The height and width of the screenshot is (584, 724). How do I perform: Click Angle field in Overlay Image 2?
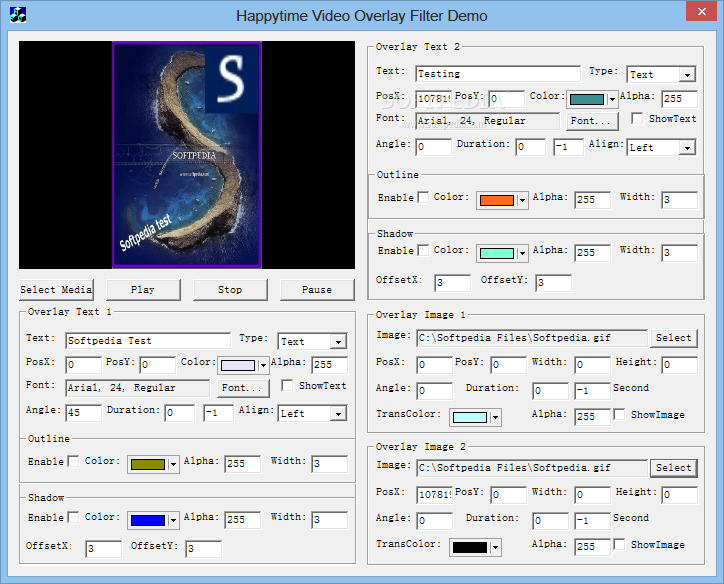coord(434,521)
